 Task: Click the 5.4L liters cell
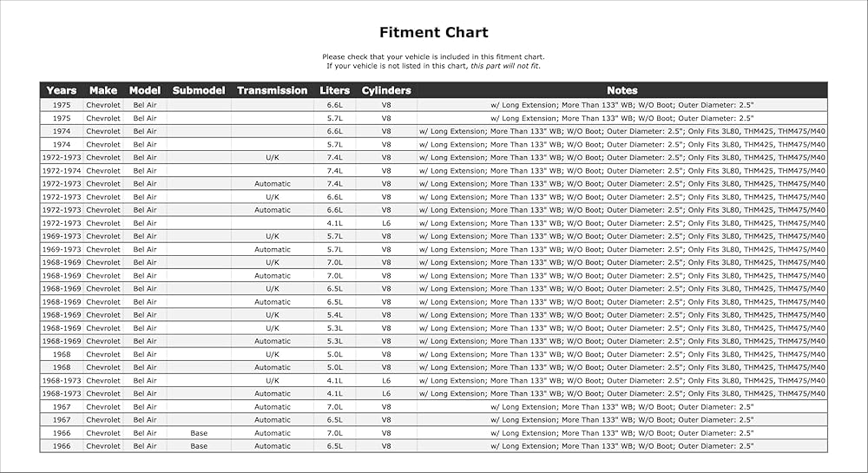(x=334, y=315)
